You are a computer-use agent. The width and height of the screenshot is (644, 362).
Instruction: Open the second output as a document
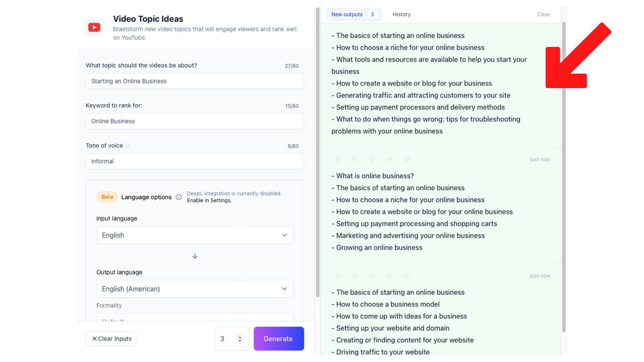372,159
